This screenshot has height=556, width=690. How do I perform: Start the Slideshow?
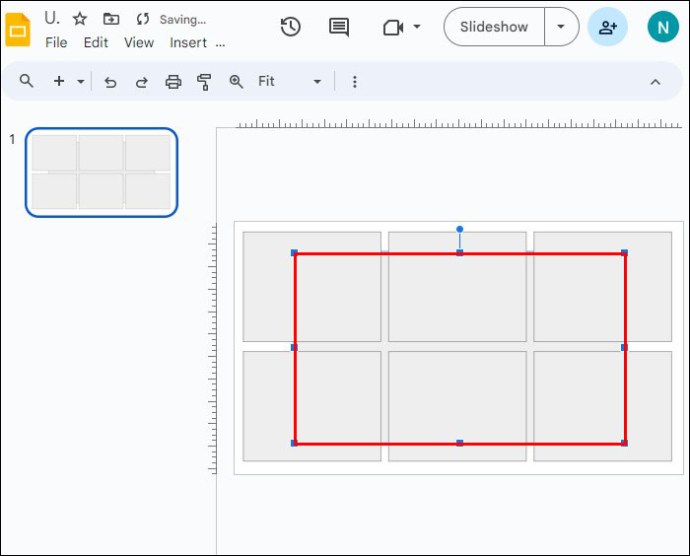point(494,27)
